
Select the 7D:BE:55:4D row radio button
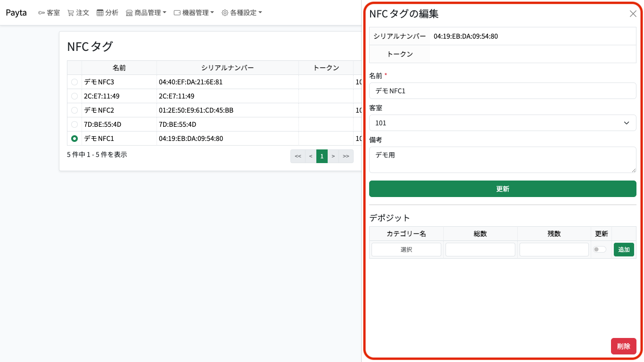[74, 124]
